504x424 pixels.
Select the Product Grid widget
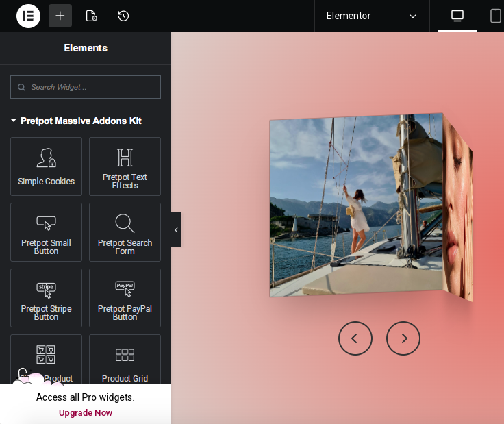(125, 359)
